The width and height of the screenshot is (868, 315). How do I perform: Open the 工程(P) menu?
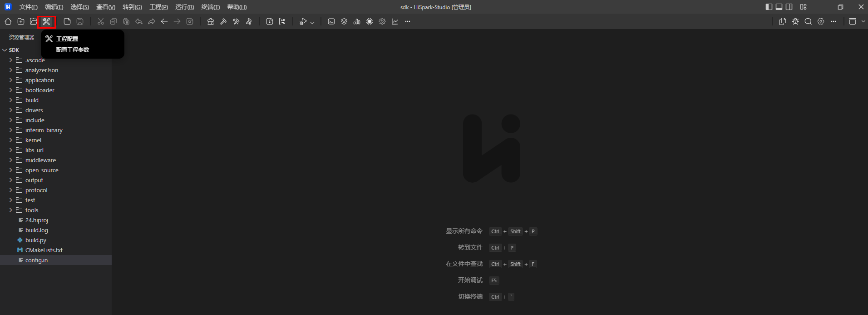click(x=159, y=7)
